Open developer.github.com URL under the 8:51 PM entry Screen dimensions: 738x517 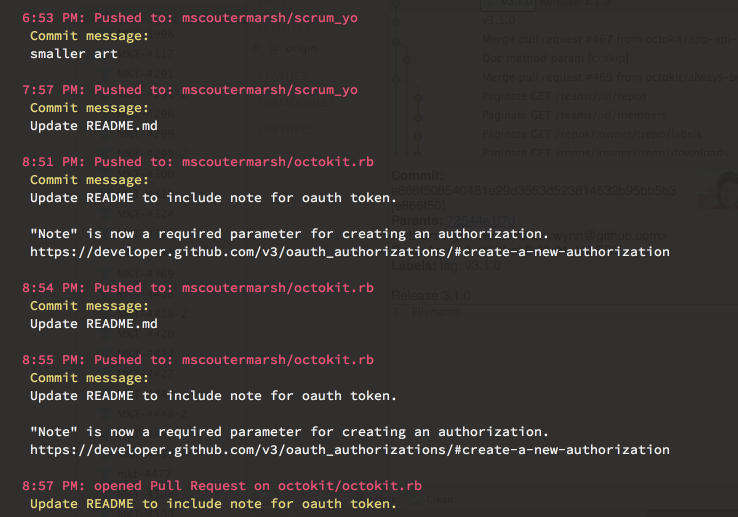click(350, 252)
